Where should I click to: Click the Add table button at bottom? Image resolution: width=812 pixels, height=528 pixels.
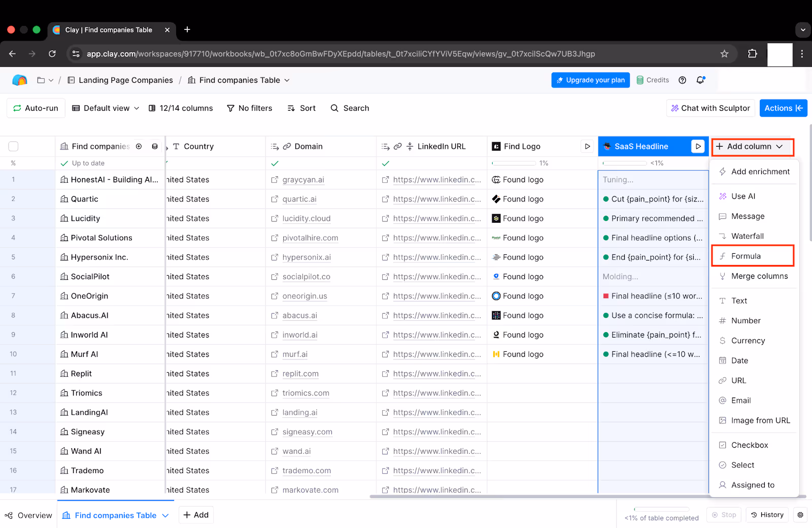[196, 515]
